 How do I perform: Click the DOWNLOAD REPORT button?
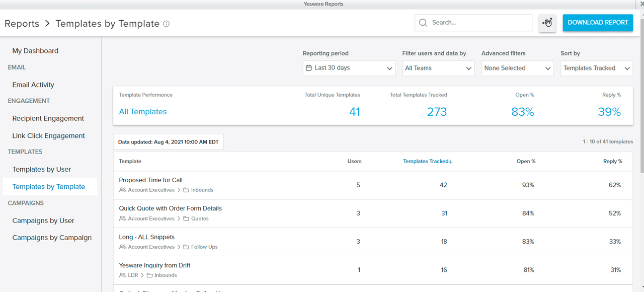(x=598, y=23)
